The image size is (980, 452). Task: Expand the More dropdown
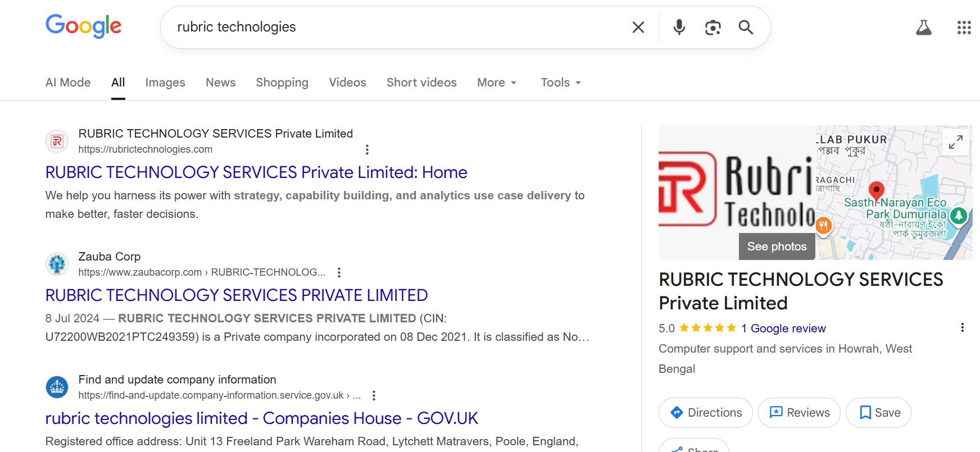tap(497, 83)
